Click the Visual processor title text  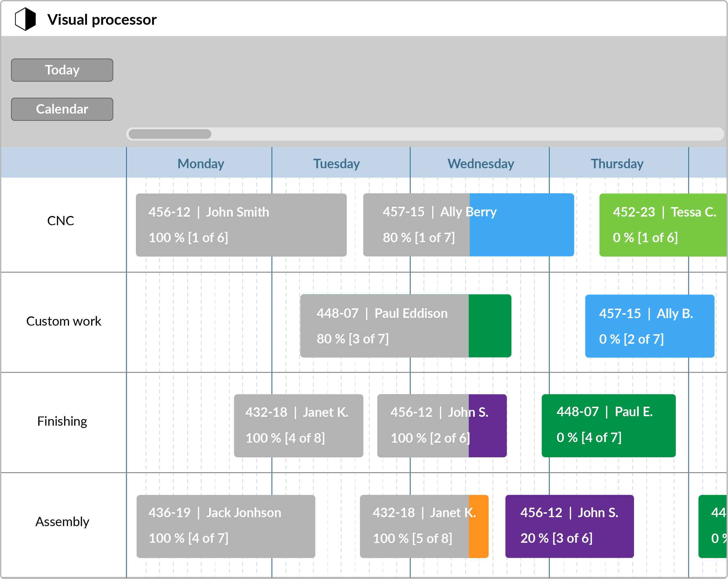point(102,20)
